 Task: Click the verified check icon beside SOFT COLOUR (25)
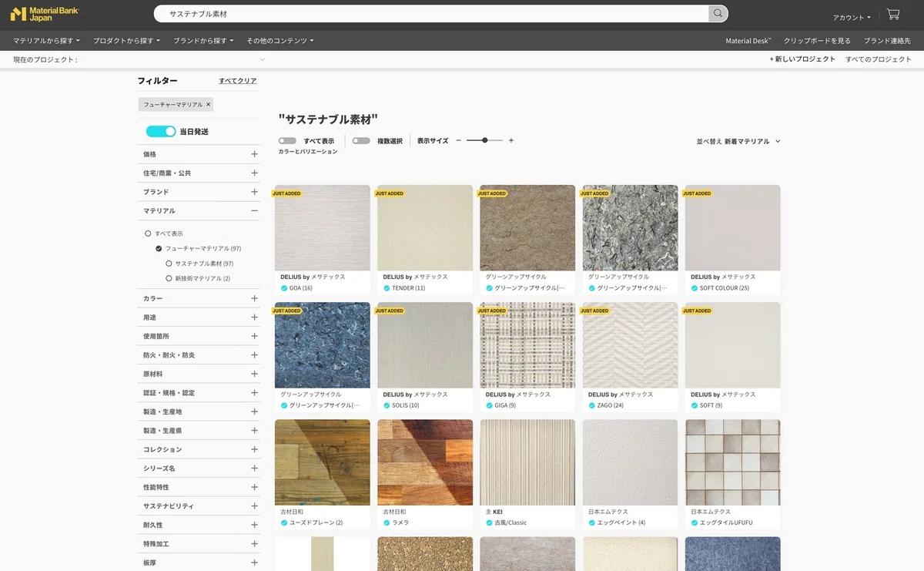click(695, 287)
